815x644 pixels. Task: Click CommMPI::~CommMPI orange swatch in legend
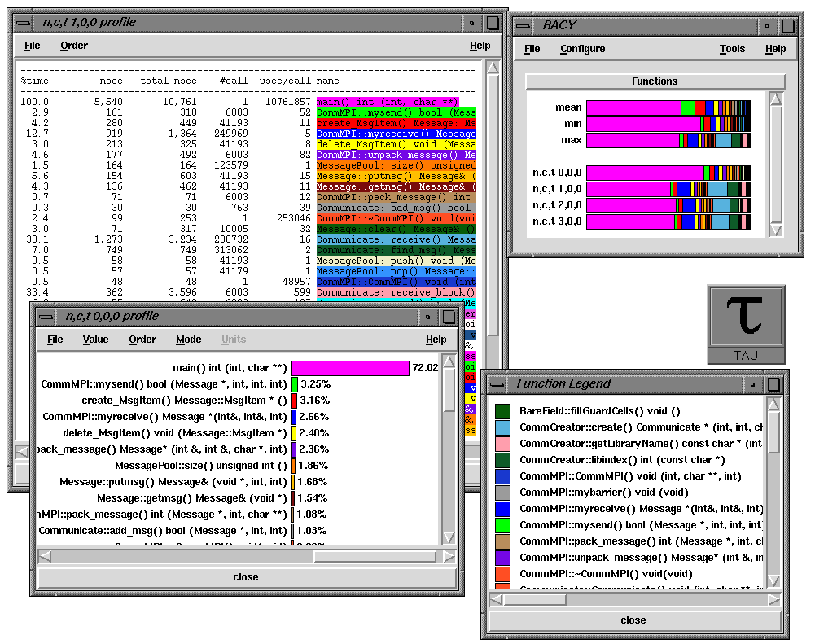click(502, 574)
